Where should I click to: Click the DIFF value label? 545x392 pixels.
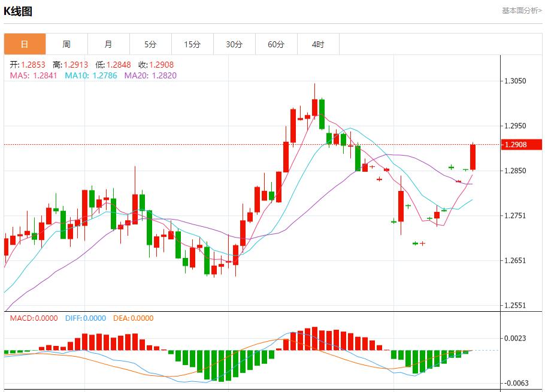click(85, 318)
